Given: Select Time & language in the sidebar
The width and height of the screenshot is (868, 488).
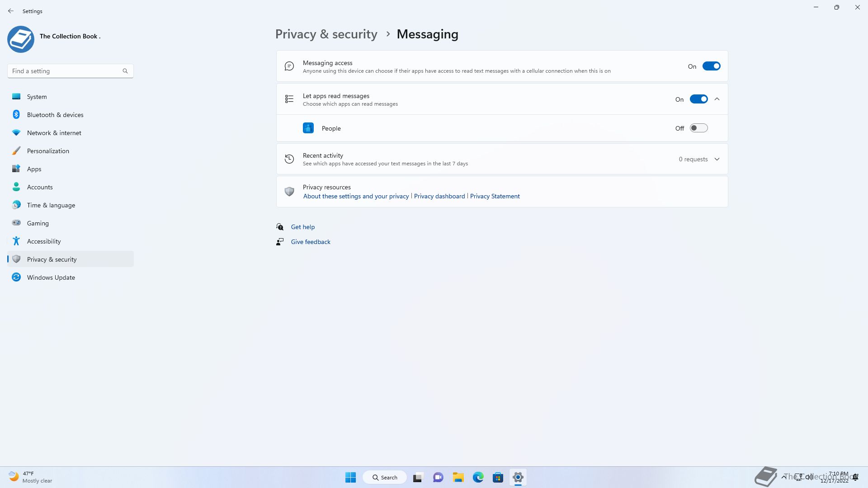Looking at the screenshot, I should coord(71,205).
